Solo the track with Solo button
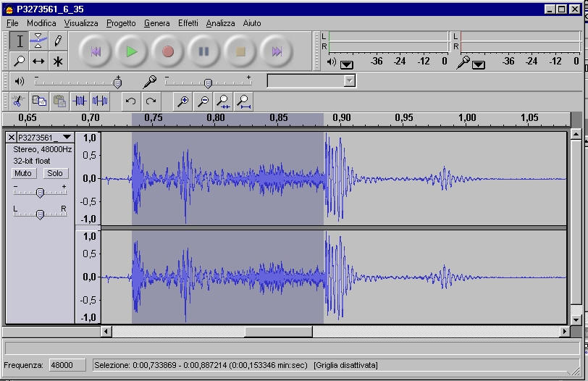 [x=55, y=173]
